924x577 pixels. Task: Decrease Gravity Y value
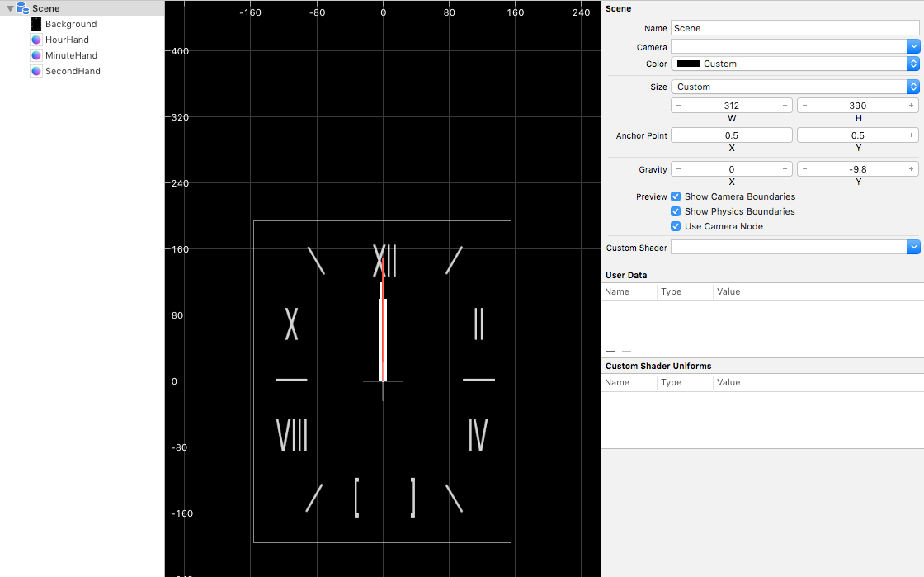pyautogui.click(x=805, y=169)
